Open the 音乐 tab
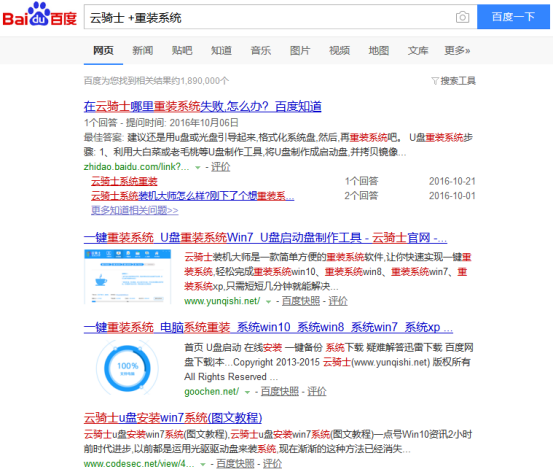The width and height of the screenshot is (554, 472). click(261, 51)
